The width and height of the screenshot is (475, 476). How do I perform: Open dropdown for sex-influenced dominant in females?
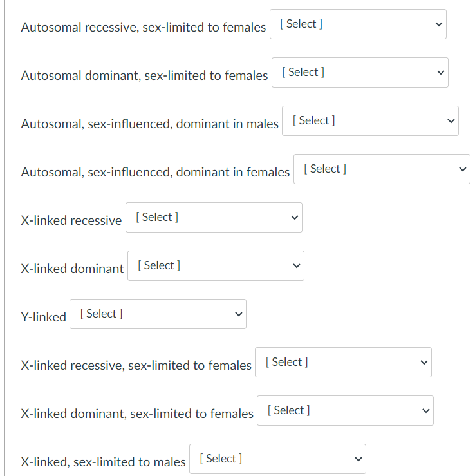tap(382, 169)
